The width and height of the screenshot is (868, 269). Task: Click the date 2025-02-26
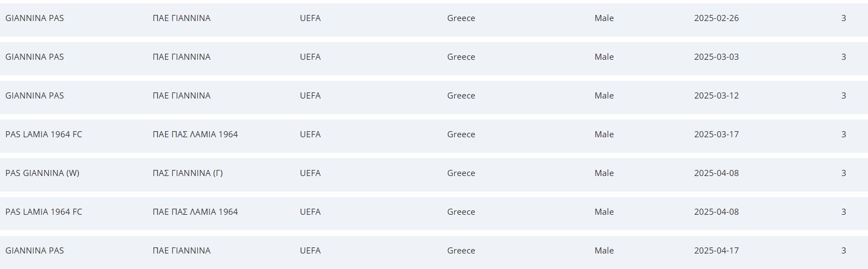point(716,18)
